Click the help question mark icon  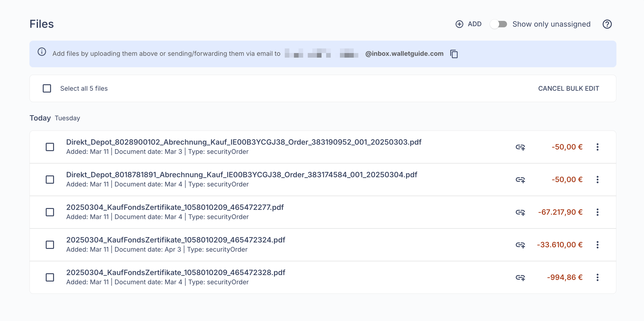(607, 24)
